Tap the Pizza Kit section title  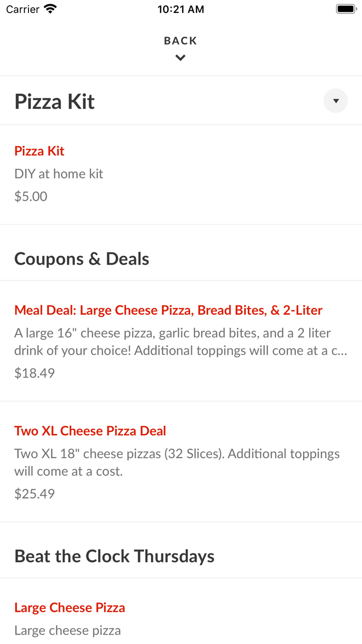[x=54, y=101]
